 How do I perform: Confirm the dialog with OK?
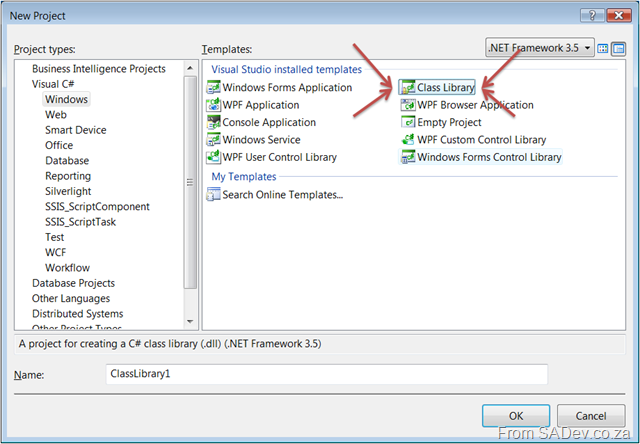[x=516, y=416]
